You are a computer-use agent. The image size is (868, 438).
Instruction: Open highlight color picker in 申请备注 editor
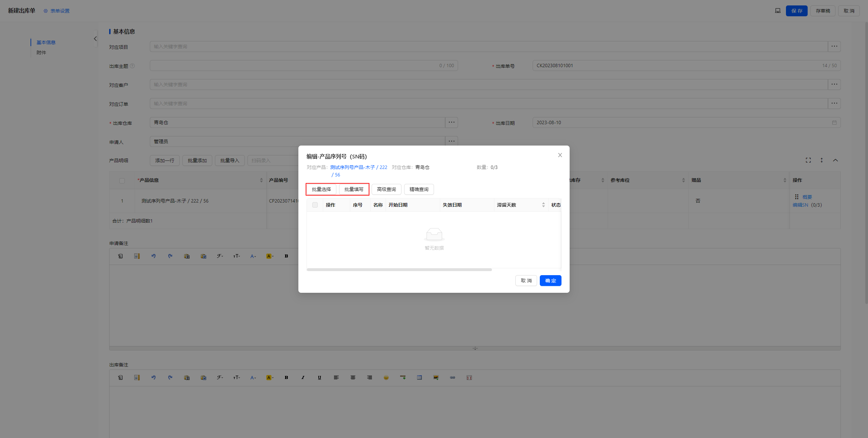(x=270, y=256)
